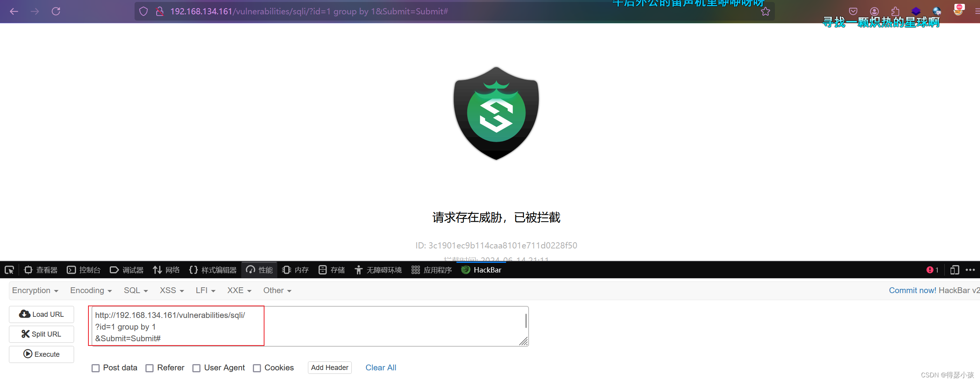Open the 存储 storage tab

tap(332, 270)
